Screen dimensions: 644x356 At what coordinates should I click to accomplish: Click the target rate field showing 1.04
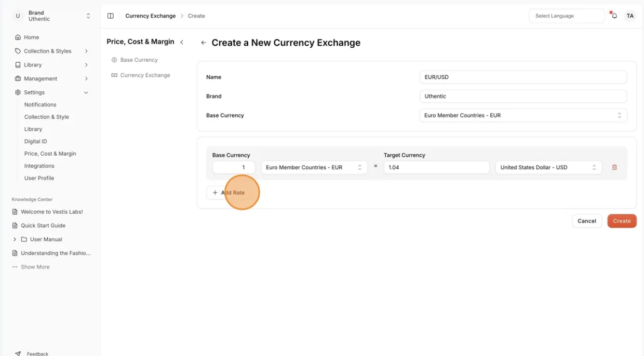(436, 168)
